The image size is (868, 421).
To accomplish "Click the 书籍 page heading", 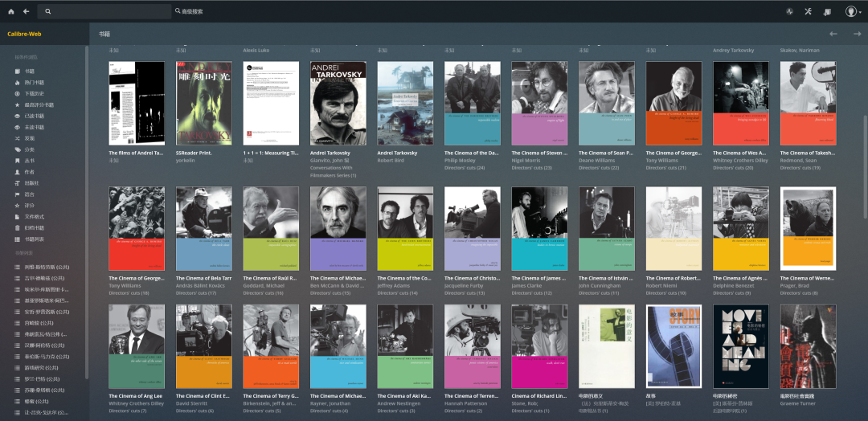I will (x=104, y=34).
